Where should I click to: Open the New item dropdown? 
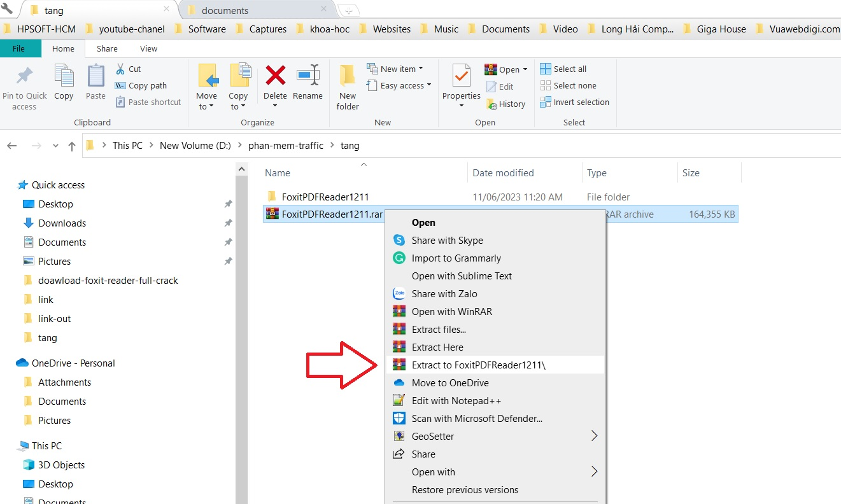click(395, 69)
